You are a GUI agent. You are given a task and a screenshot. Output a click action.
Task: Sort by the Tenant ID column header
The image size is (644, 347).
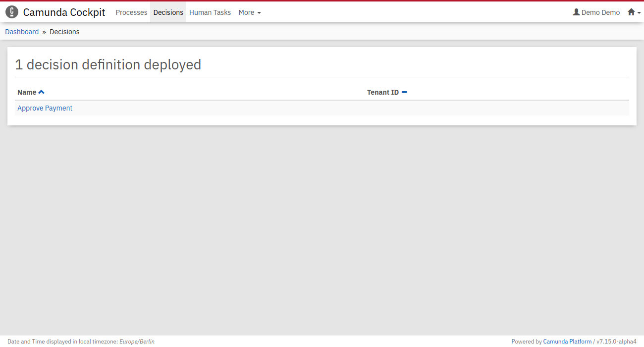pos(382,92)
